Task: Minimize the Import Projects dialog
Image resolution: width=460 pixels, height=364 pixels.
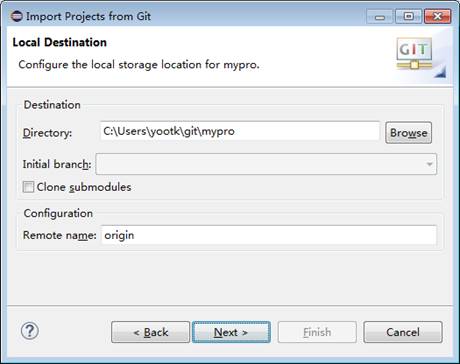Action: coord(380,16)
